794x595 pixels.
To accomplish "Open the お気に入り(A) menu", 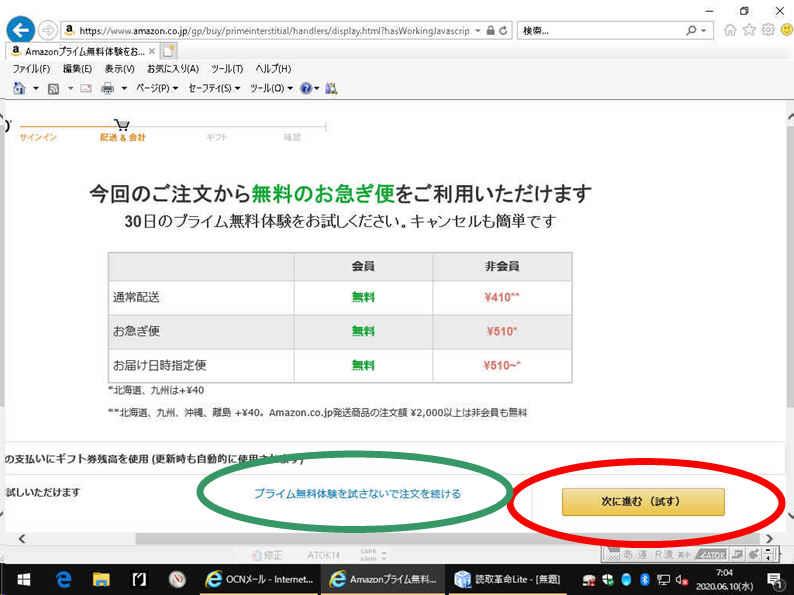I will [173, 68].
